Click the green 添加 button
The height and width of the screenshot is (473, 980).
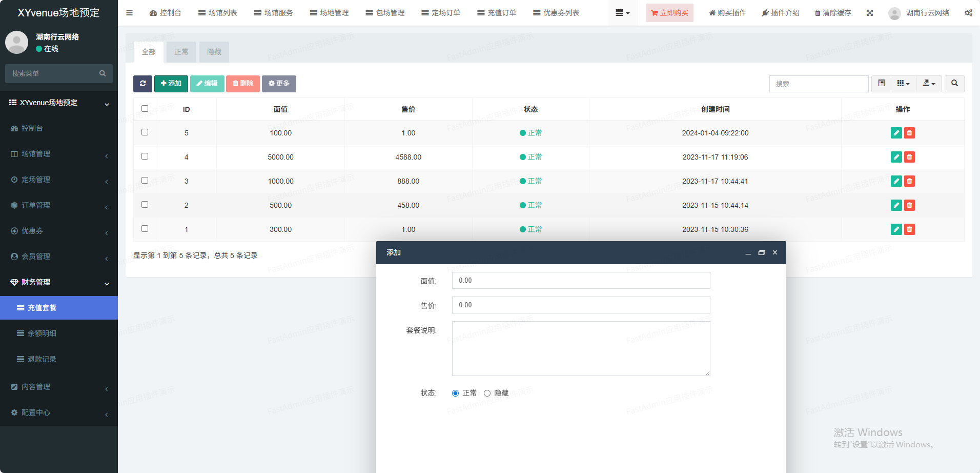coord(171,84)
